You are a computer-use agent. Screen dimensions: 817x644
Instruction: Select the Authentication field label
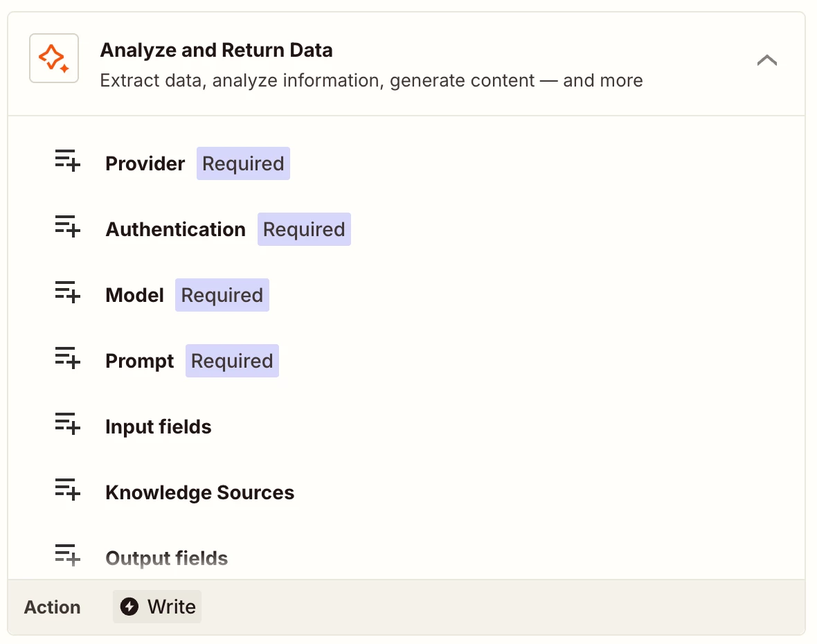pyautogui.click(x=175, y=230)
